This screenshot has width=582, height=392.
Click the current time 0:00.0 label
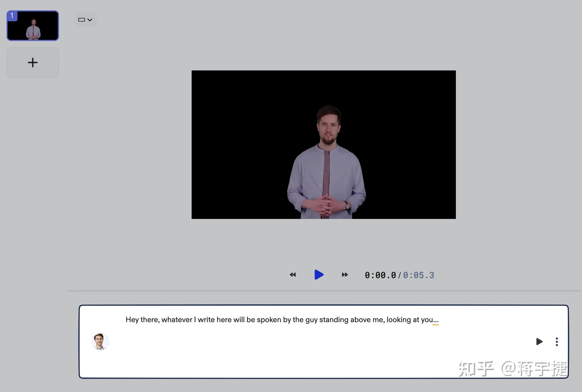380,275
